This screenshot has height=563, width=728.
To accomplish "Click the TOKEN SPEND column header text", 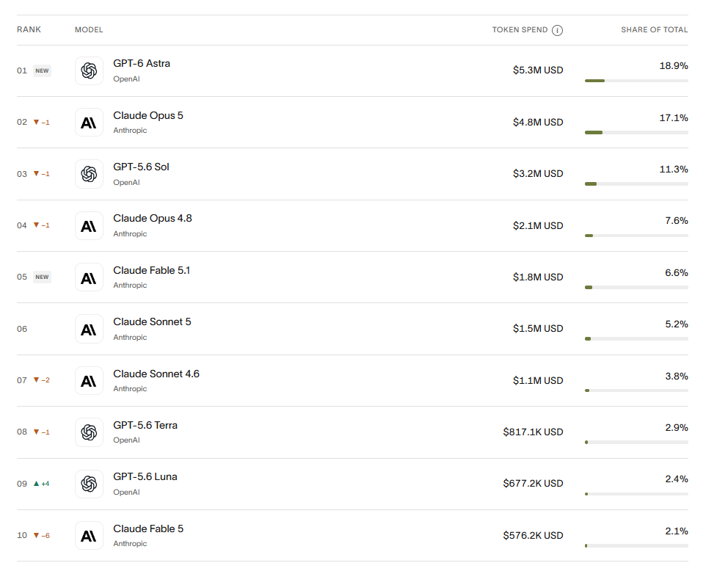I will (520, 30).
